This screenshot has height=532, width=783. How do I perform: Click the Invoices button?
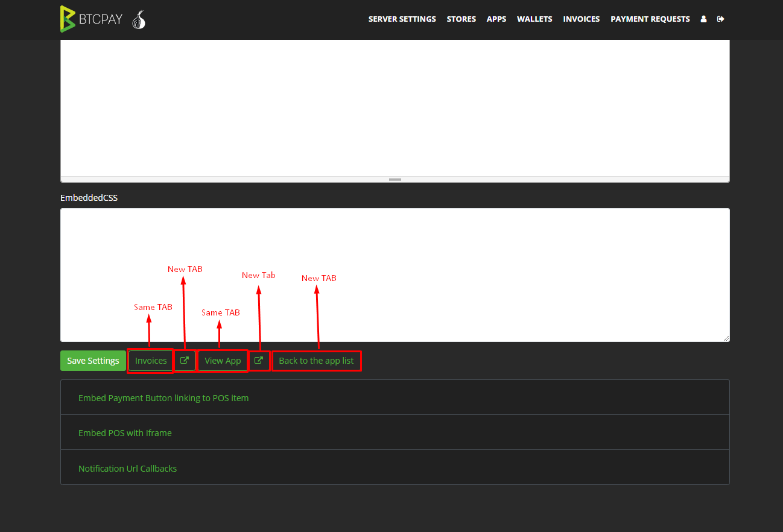click(151, 360)
